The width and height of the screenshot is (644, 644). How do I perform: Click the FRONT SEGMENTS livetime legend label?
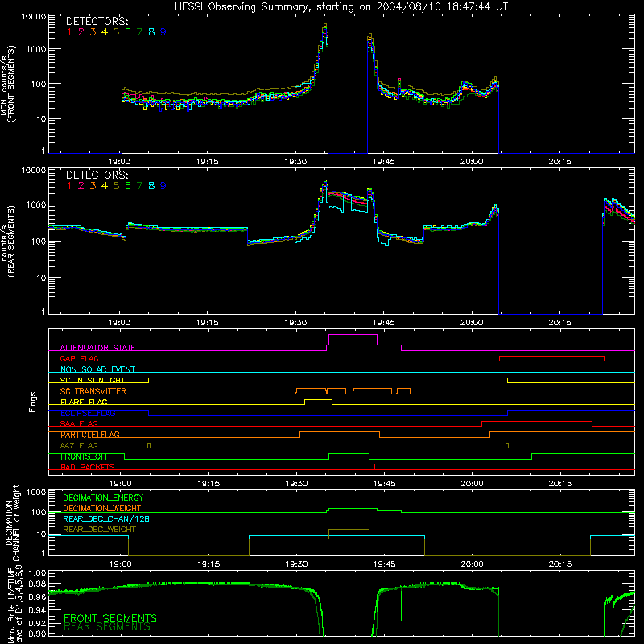[110, 618]
